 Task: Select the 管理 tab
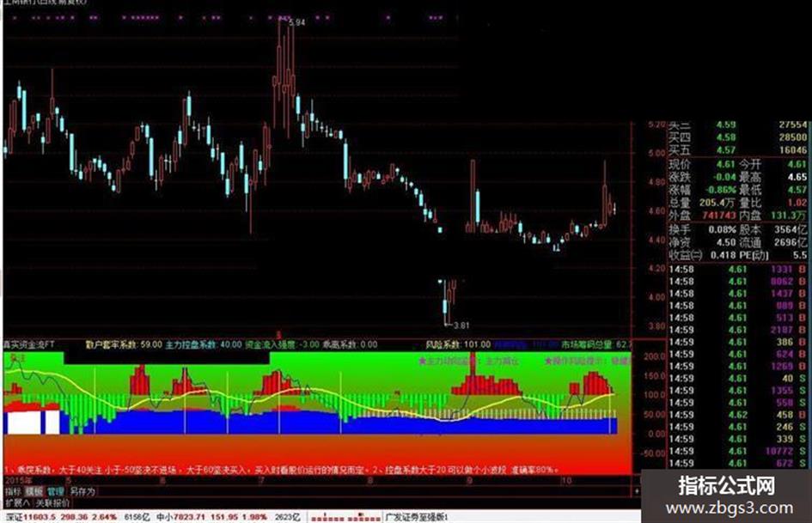click(x=55, y=491)
